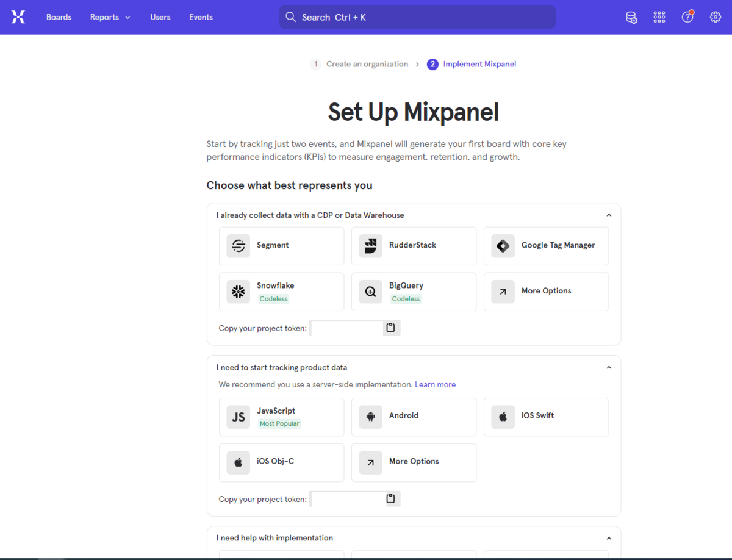Click the Snowflake logo icon

pos(239,292)
